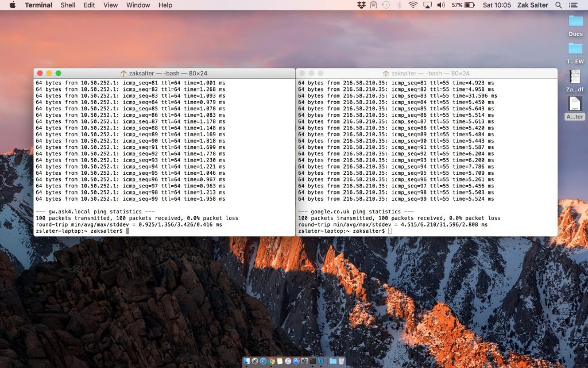Open the Zak Salter user menu

532,5
